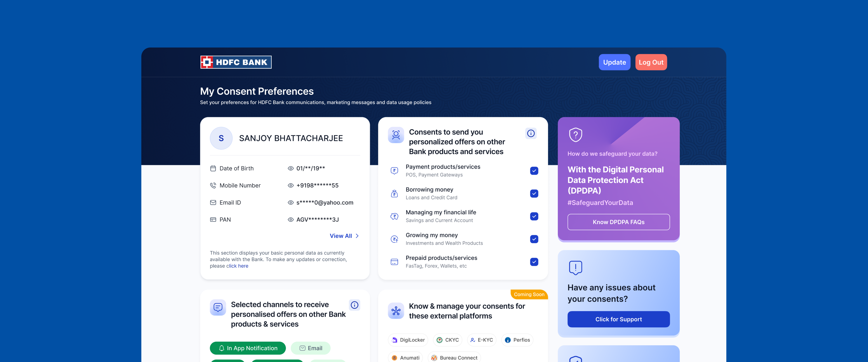Reveal the masked Date of Birth
This screenshot has width=868, height=362.
[x=290, y=168]
